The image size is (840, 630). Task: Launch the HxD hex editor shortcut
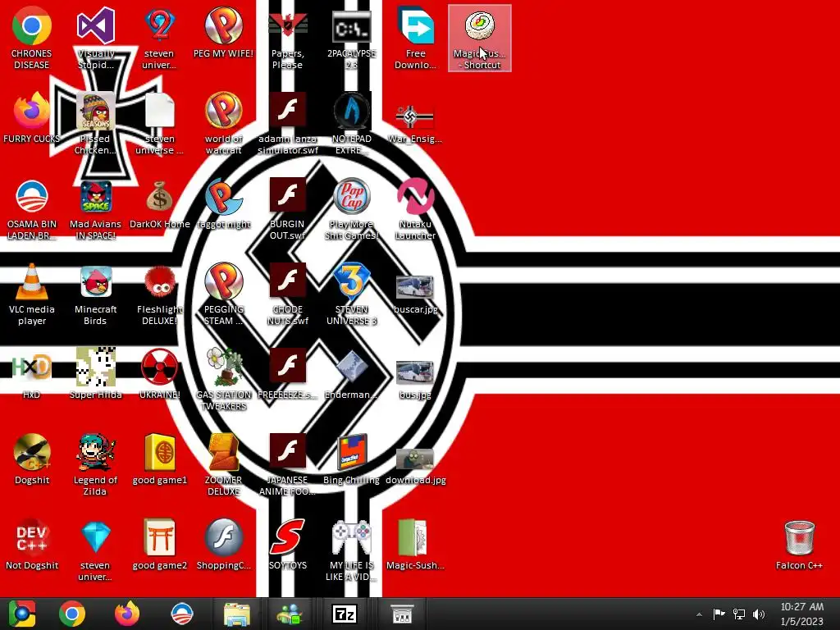click(32, 373)
